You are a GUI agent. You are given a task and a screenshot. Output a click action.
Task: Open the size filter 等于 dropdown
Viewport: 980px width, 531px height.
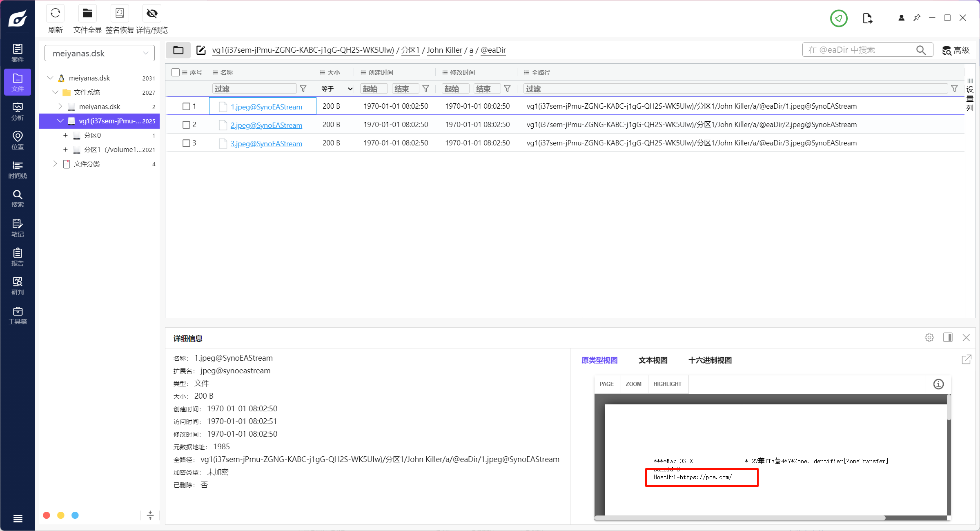[x=336, y=89]
